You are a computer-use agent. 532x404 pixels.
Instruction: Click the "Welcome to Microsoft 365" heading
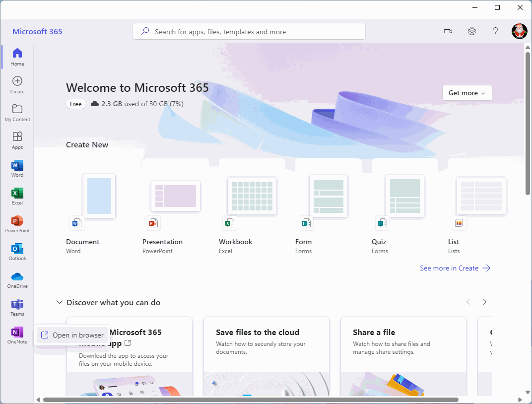pos(137,87)
